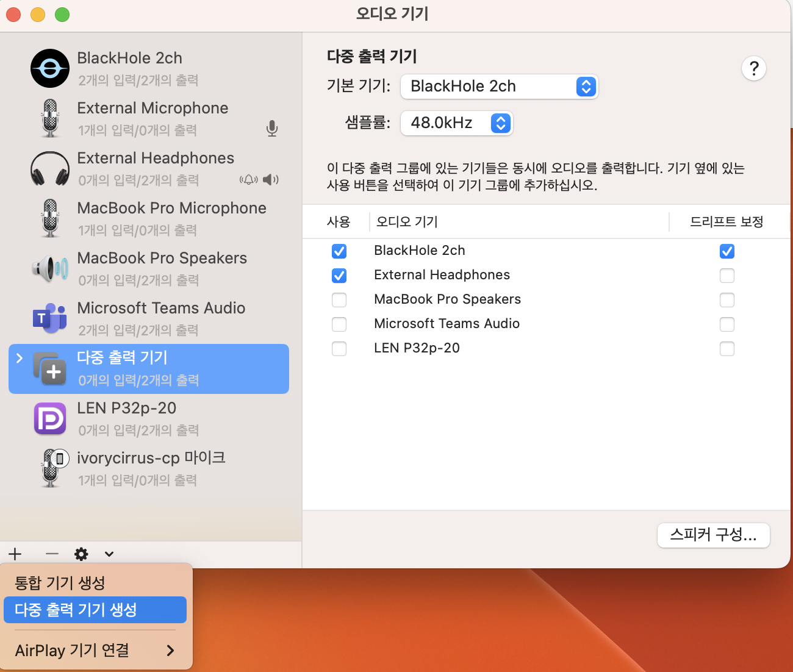Open the 48.0kHz sample rate dropdown
793x672 pixels.
point(456,123)
